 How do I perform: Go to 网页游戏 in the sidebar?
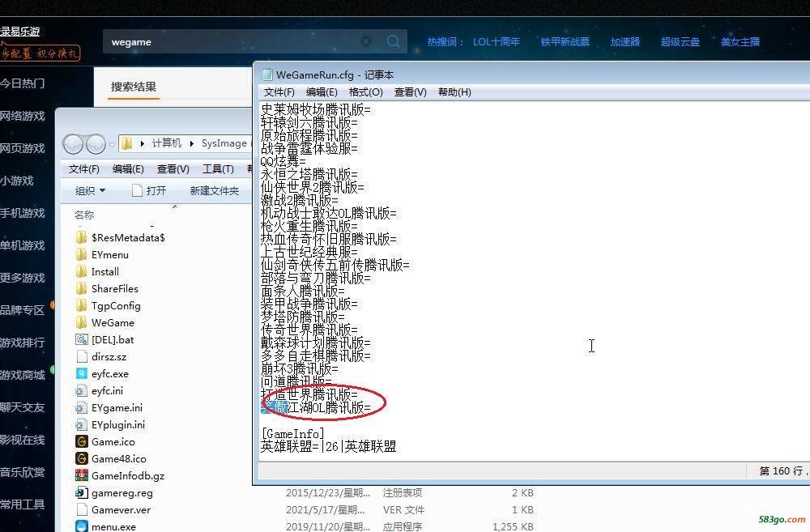(22, 148)
